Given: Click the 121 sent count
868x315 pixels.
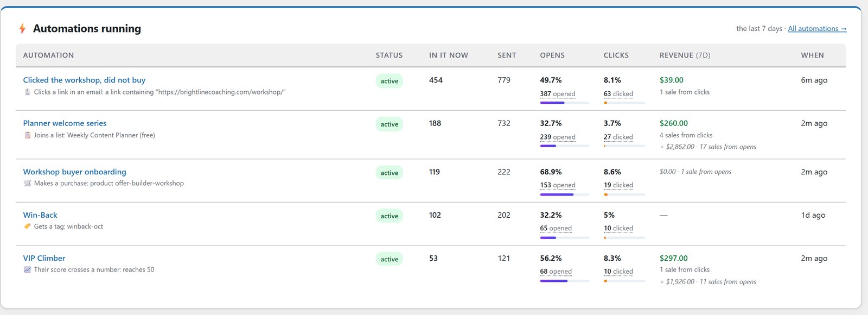Looking at the screenshot, I should pyautogui.click(x=504, y=259).
